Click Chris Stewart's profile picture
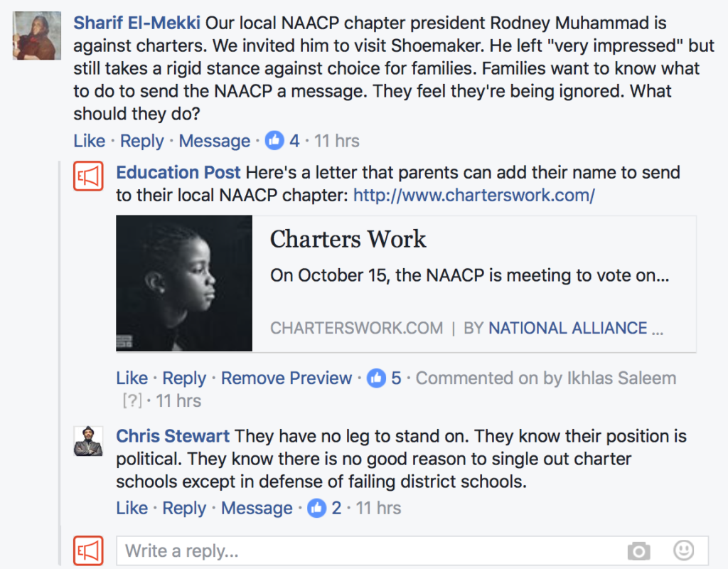728x569 pixels. tap(89, 441)
